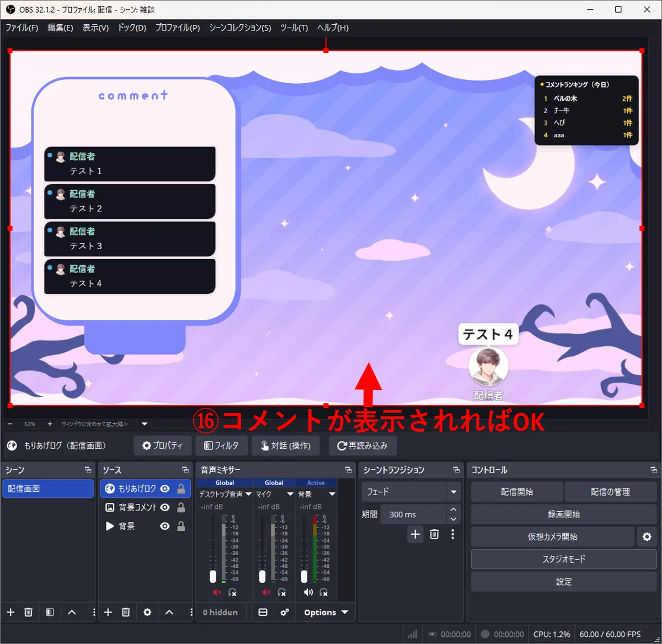662x644 pixels.
Task: Open the ツール(T) menu
Action: click(x=294, y=28)
